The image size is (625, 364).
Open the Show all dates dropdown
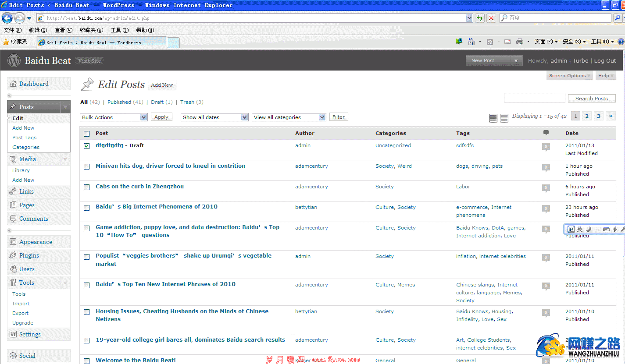(x=214, y=117)
